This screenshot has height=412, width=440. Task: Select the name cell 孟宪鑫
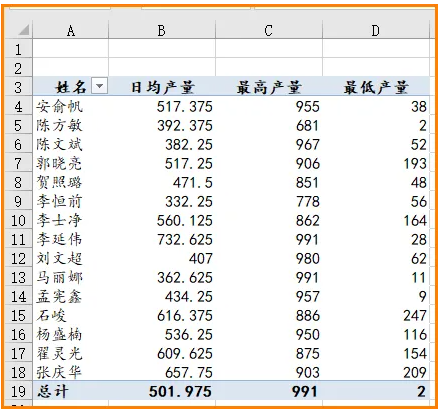click(x=71, y=296)
